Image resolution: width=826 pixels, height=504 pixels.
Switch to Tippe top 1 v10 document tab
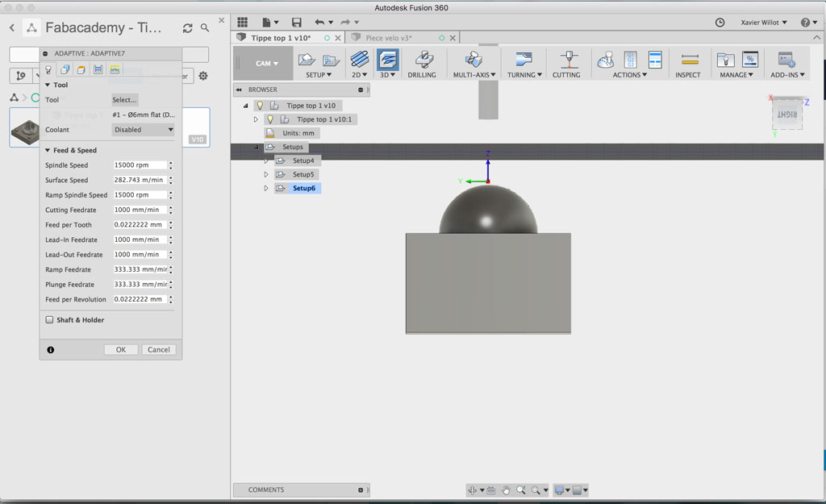pyautogui.click(x=281, y=38)
